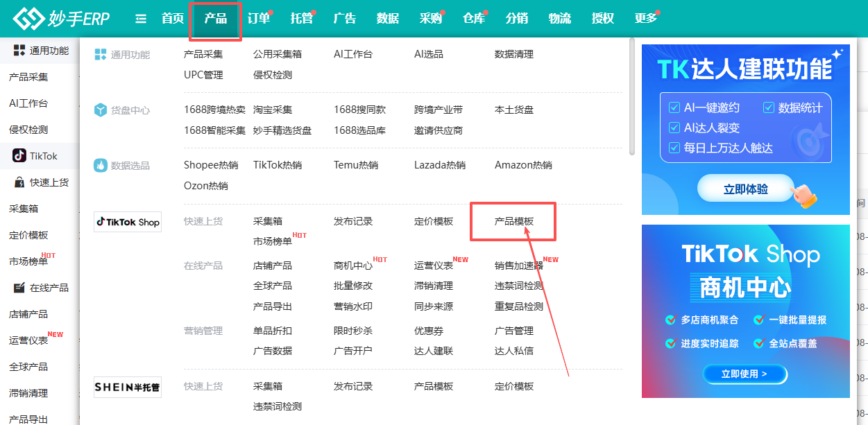Open UPC管理 link
This screenshot has width=868, height=425.
[x=203, y=75]
